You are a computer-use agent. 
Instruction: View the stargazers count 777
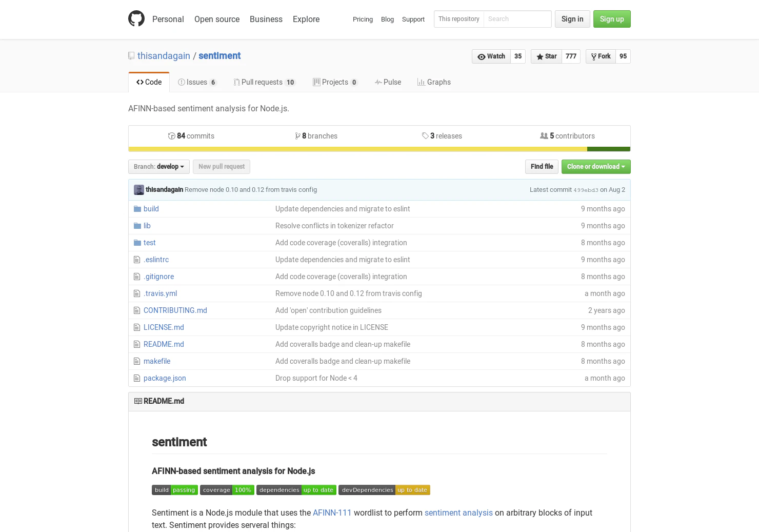tap(571, 56)
